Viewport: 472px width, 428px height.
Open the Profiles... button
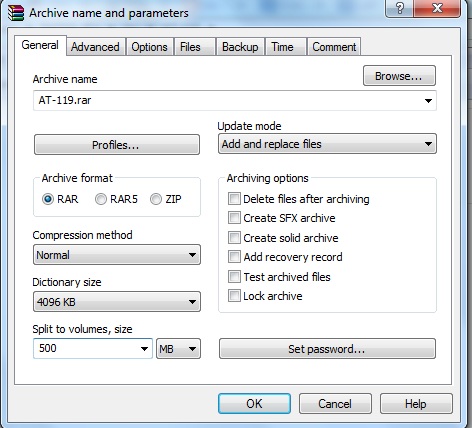coord(117,145)
